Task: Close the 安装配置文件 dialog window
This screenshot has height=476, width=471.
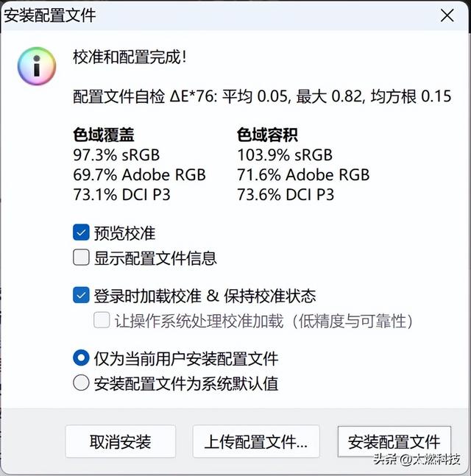Action: pyautogui.click(x=446, y=15)
